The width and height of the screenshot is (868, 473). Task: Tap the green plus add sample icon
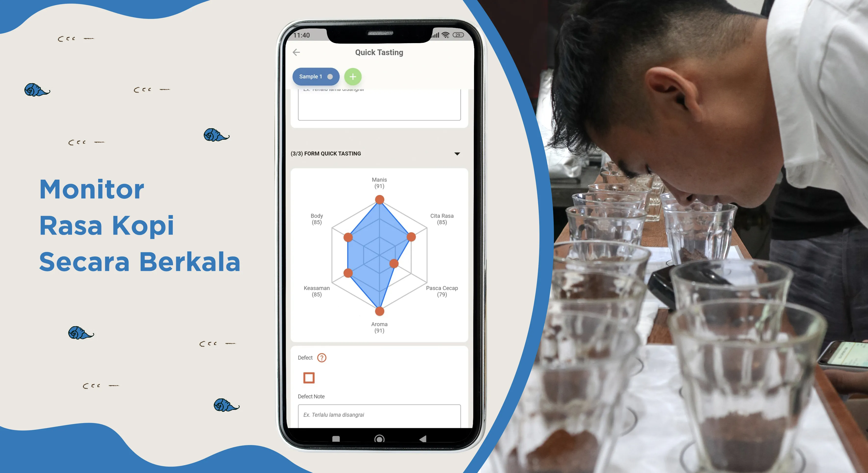(352, 76)
